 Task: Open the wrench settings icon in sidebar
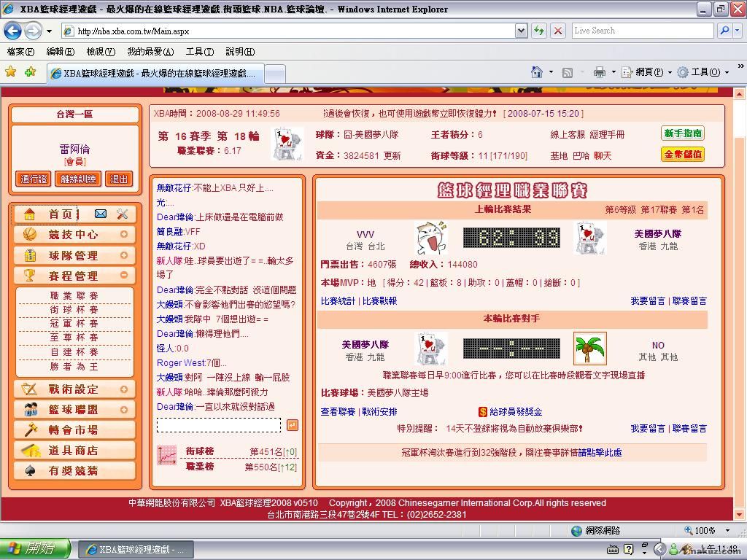tap(123, 214)
